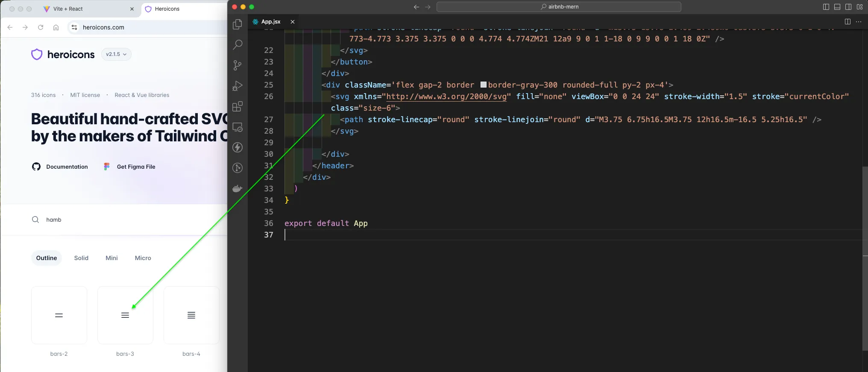Select the Micro icon style
The image size is (868, 372).
[x=143, y=258]
